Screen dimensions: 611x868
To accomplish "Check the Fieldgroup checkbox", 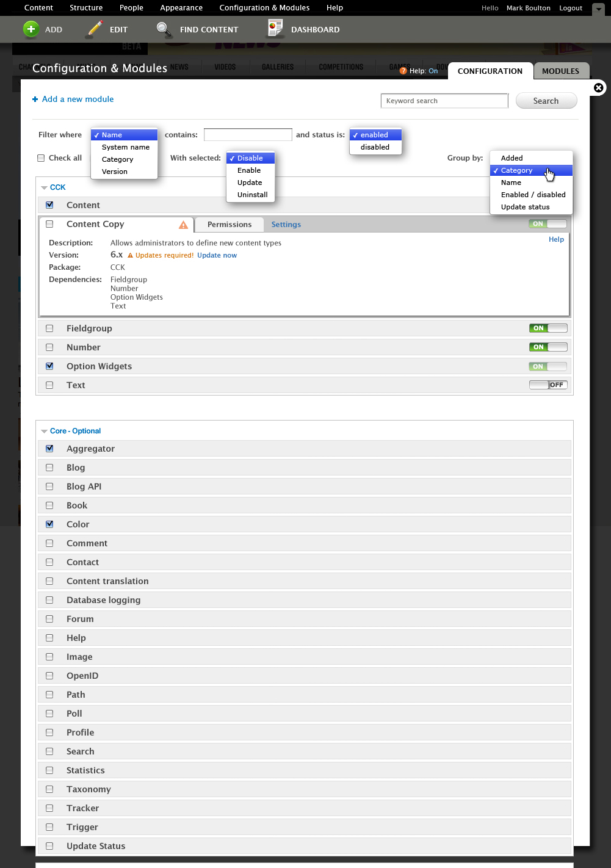I will pos(49,328).
